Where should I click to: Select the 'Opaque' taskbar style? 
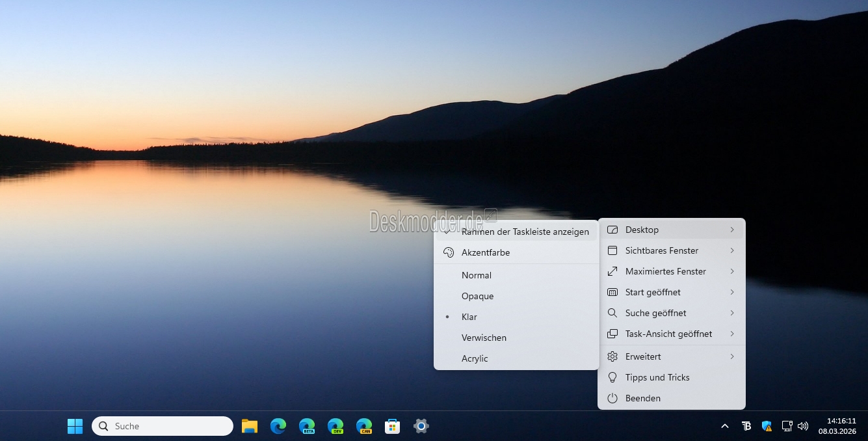pyautogui.click(x=477, y=296)
